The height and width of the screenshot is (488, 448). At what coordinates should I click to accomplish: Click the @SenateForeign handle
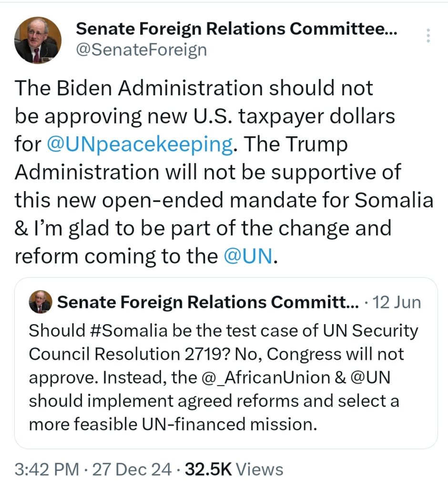(142, 50)
